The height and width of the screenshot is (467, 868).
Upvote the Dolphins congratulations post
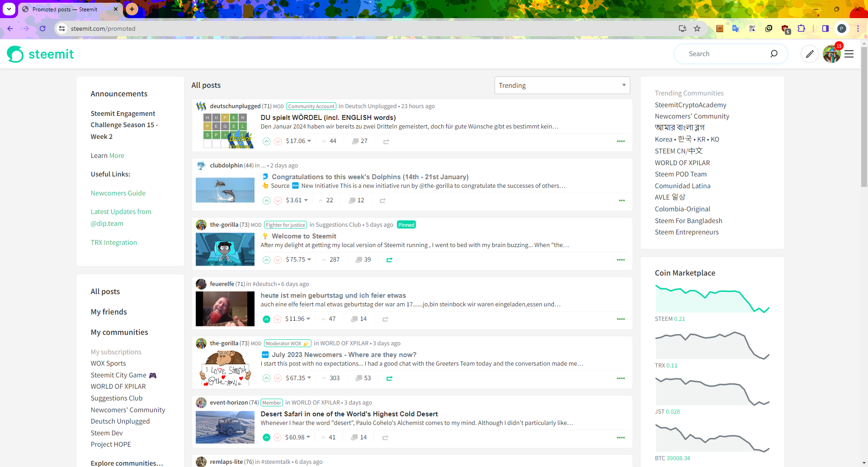(267, 200)
